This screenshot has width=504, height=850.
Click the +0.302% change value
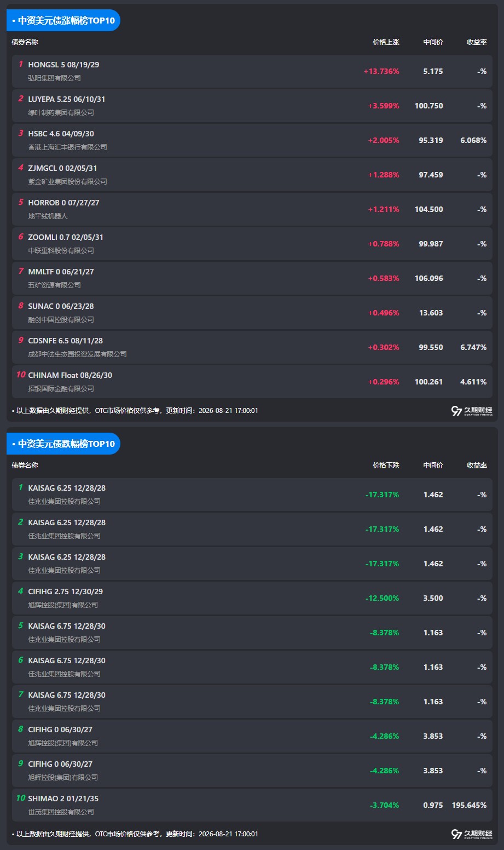pyautogui.click(x=384, y=347)
